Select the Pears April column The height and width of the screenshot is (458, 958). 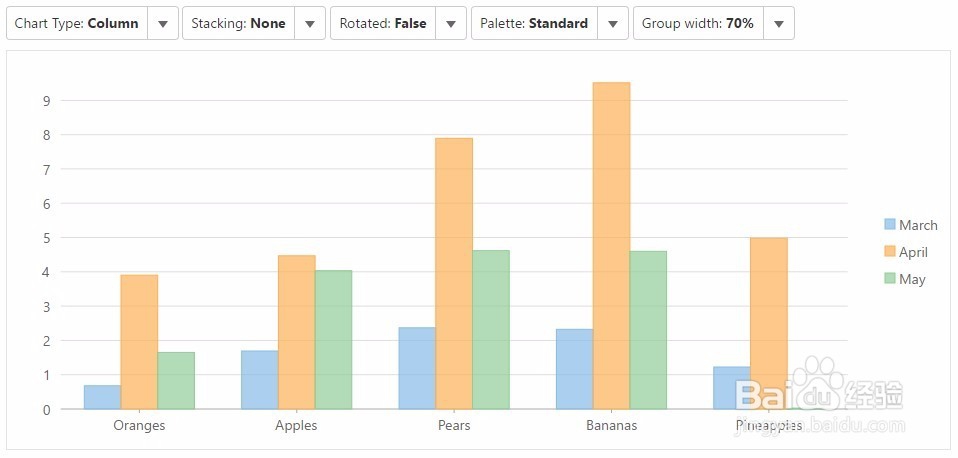coord(454,273)
